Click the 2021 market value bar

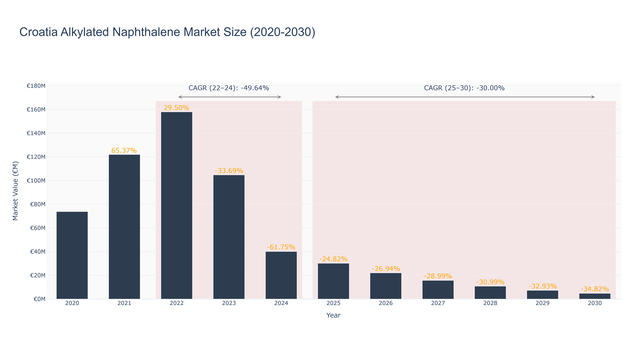coord(124,227)
